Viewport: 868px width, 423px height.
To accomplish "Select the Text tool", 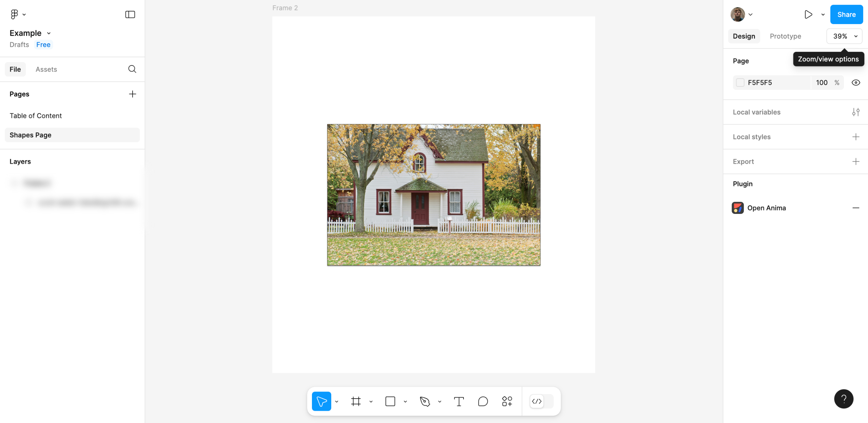I will [x=459, y=401].
